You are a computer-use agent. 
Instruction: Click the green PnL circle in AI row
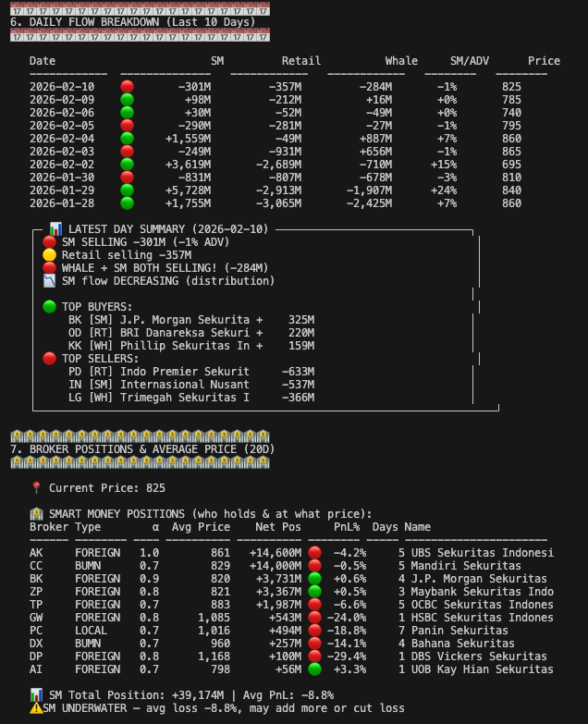coord(314,669)
